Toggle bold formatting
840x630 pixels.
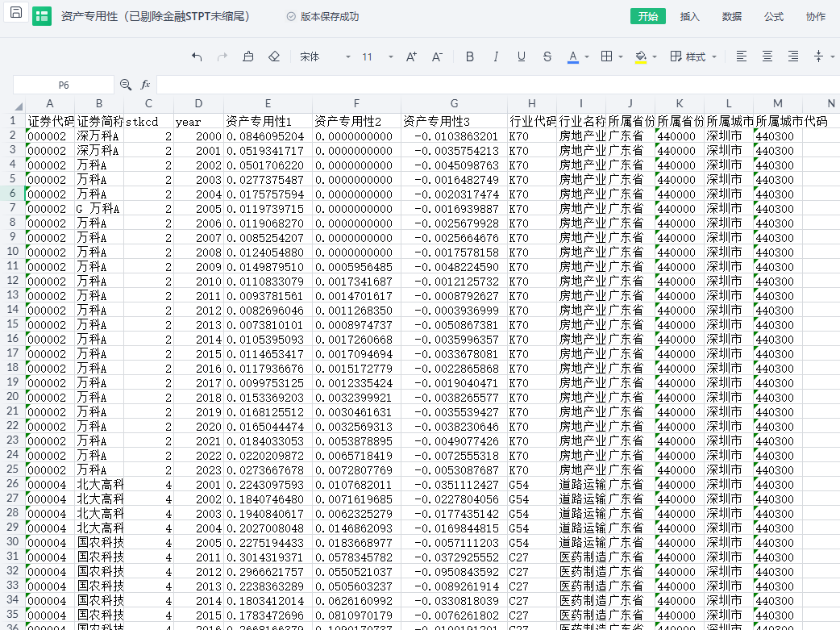470,56
